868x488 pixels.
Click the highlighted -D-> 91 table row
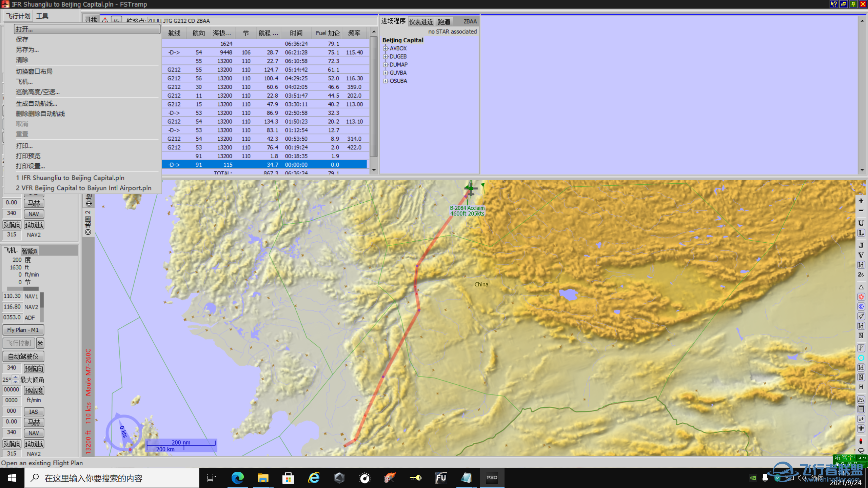264,165
